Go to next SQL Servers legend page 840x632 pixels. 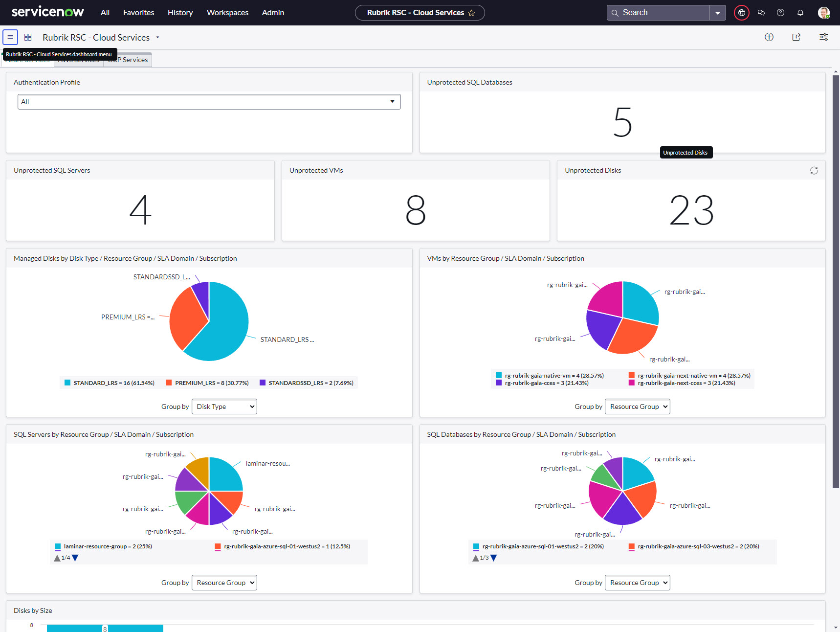[75, 558]
